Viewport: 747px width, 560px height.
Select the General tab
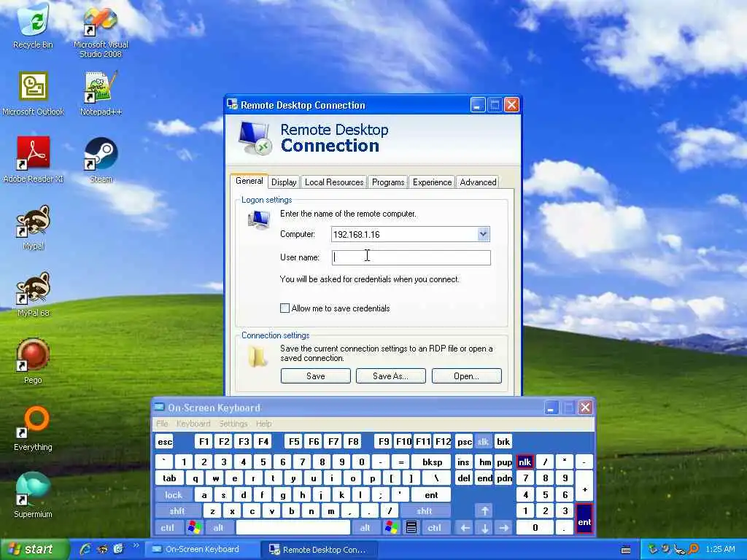click(x=249, y=181)
